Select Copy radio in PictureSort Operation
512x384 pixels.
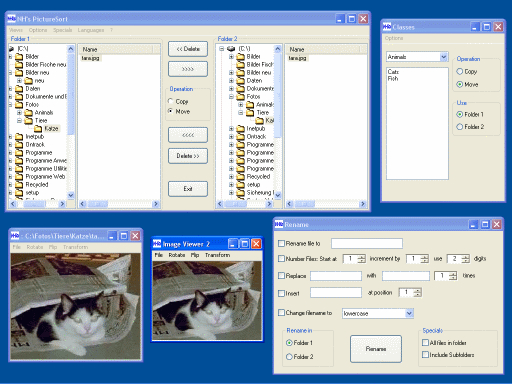point(171,101)
